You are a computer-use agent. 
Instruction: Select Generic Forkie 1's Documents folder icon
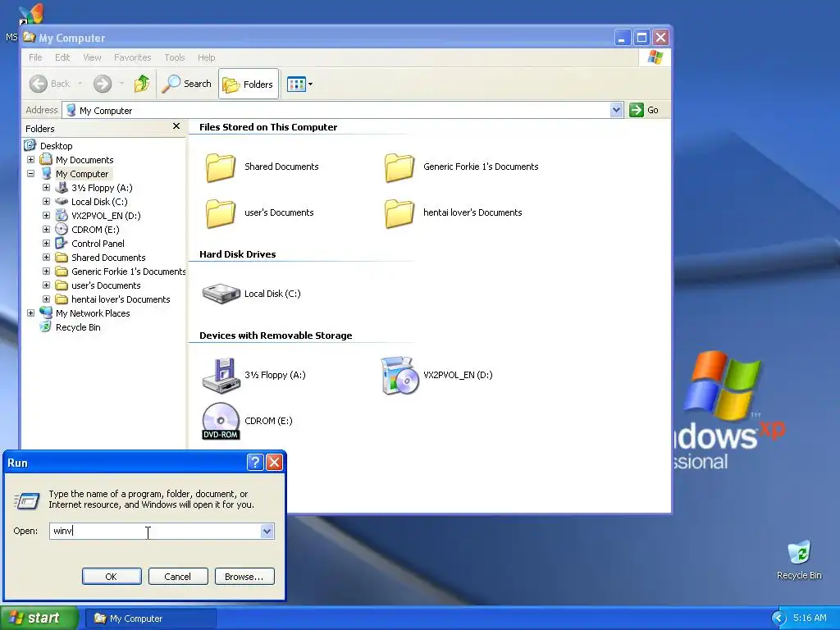tap(399, 167)
